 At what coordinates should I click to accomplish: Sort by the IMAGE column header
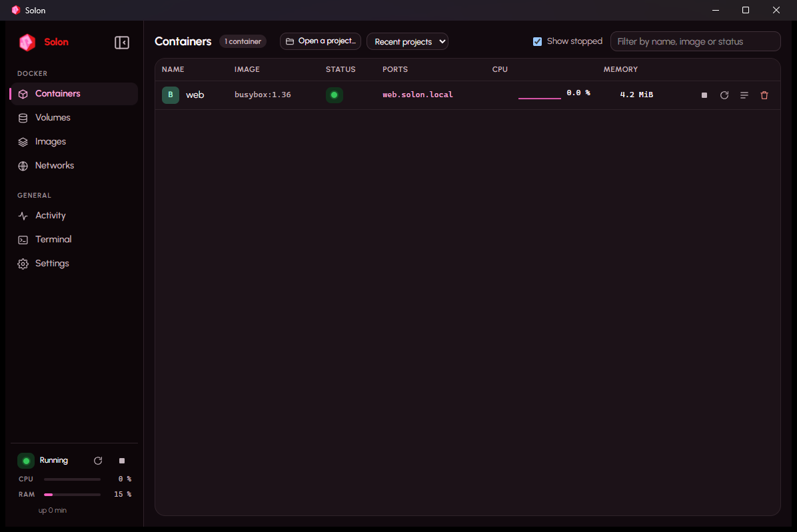click(247, 69)
